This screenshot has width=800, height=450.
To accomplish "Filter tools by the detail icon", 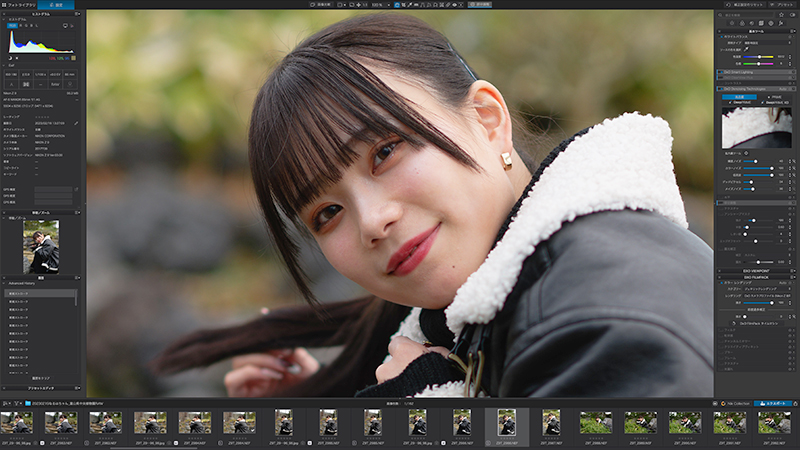I will click(752, 23).
